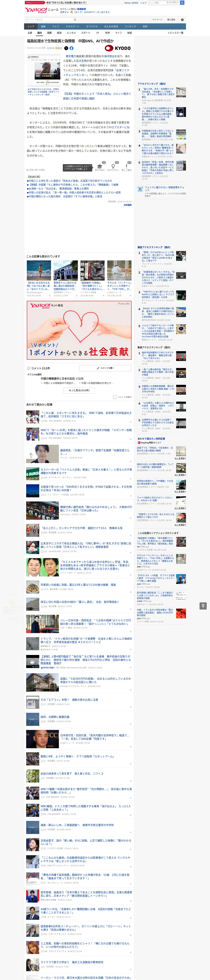
Task: React with the わかりやすい lightbulb icon
Action: 113,166
